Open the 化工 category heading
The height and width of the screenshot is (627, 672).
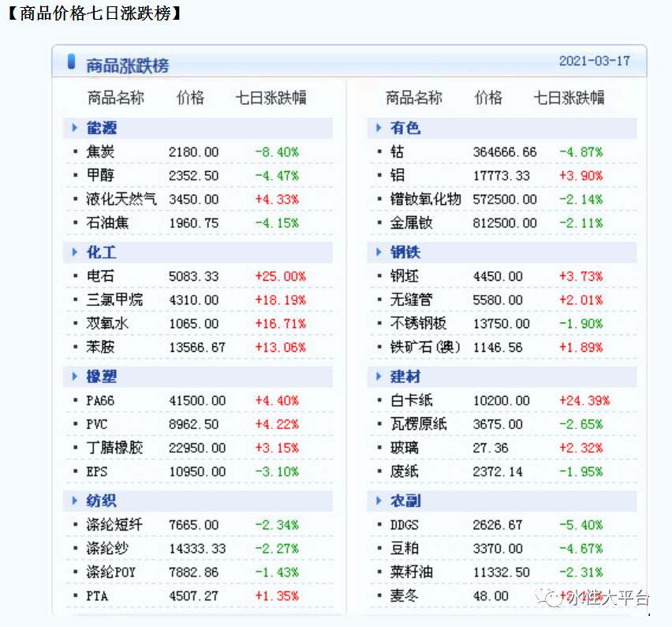(102, 252)
